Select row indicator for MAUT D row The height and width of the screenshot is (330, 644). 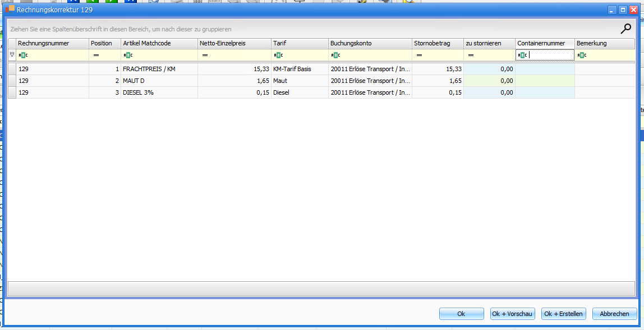tap(12, 81)
